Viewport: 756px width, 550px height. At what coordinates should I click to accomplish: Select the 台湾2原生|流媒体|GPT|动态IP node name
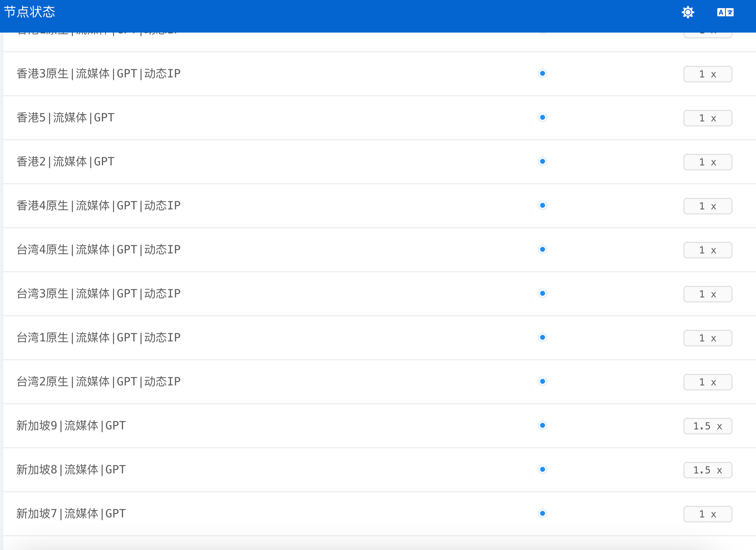click(x=99, y=382)
